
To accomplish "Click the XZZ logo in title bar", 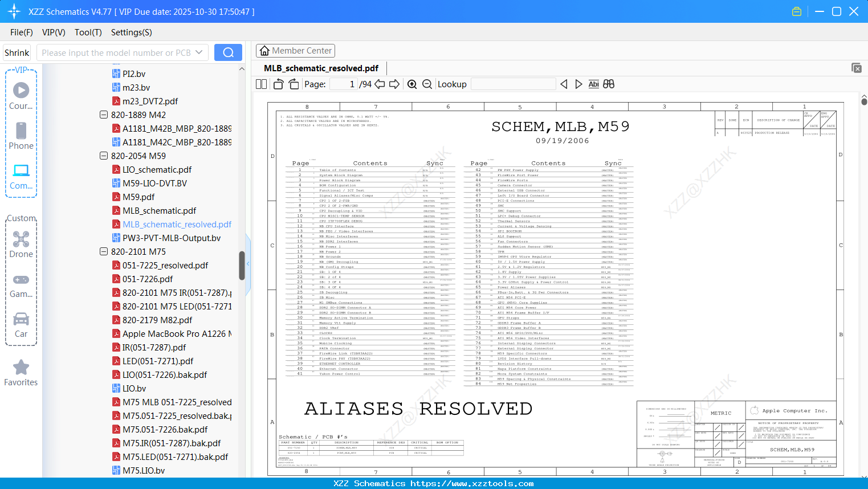I will coord(14,11).
